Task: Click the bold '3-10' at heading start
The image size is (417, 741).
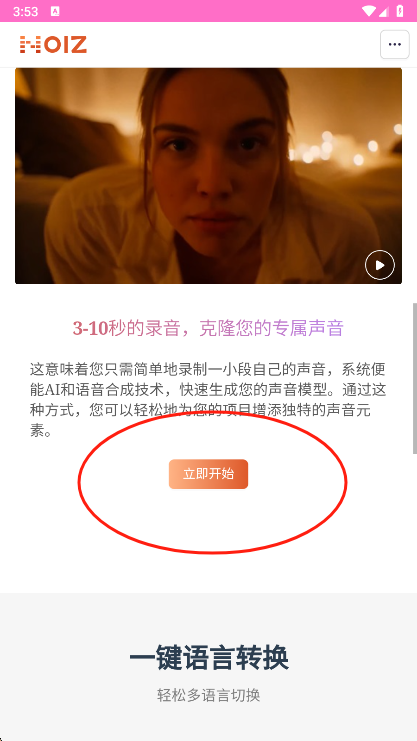Action: 90,328
